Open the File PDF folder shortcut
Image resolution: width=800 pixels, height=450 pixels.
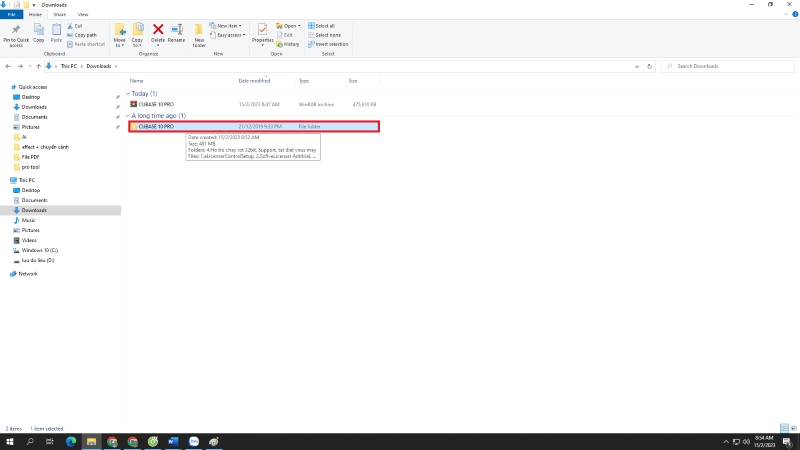point(30,157)
